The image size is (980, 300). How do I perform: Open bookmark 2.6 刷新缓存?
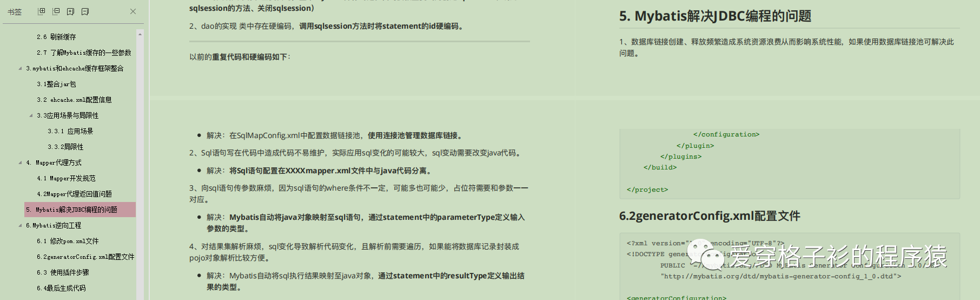pyautogui.click(x=56, y=37)
